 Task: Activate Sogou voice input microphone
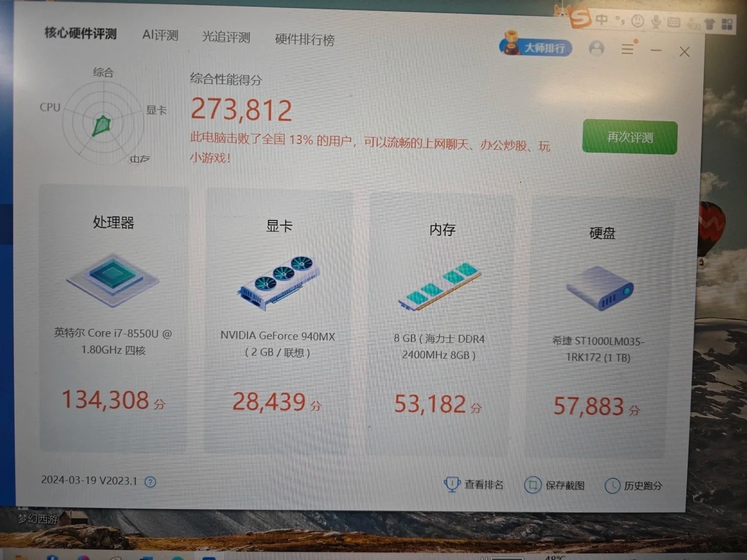tap(656, 21)
